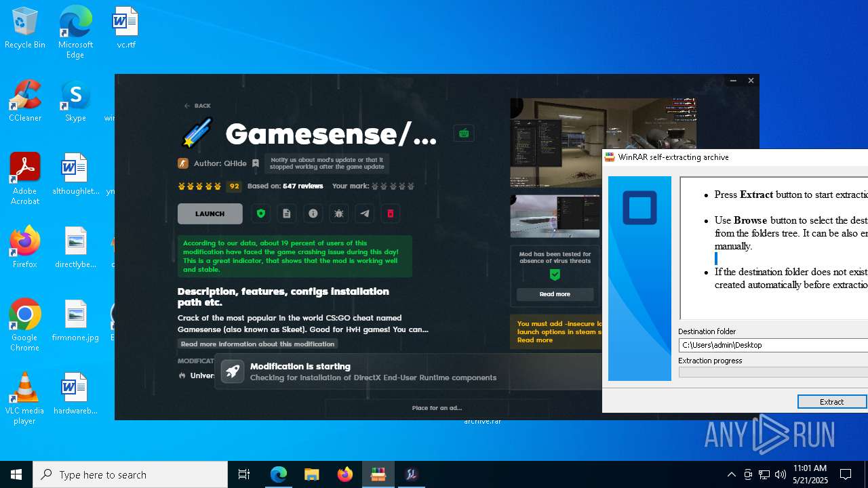Click the green shield check in virus test box
This screenshot has height=488, width=868.
point(555,274)
